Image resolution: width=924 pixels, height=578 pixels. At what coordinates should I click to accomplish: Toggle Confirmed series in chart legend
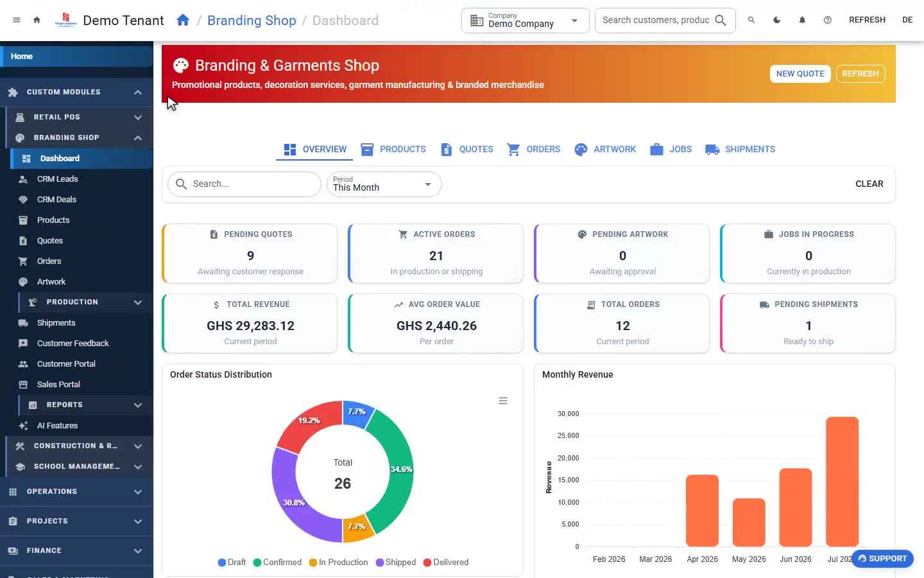[277, 562]
